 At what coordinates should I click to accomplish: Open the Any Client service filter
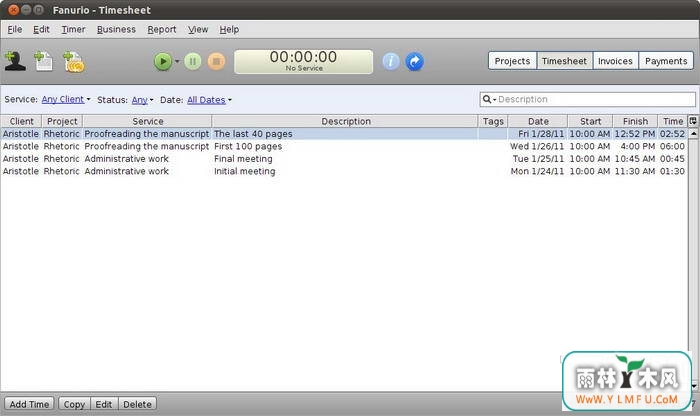click(x=66, y=100)
